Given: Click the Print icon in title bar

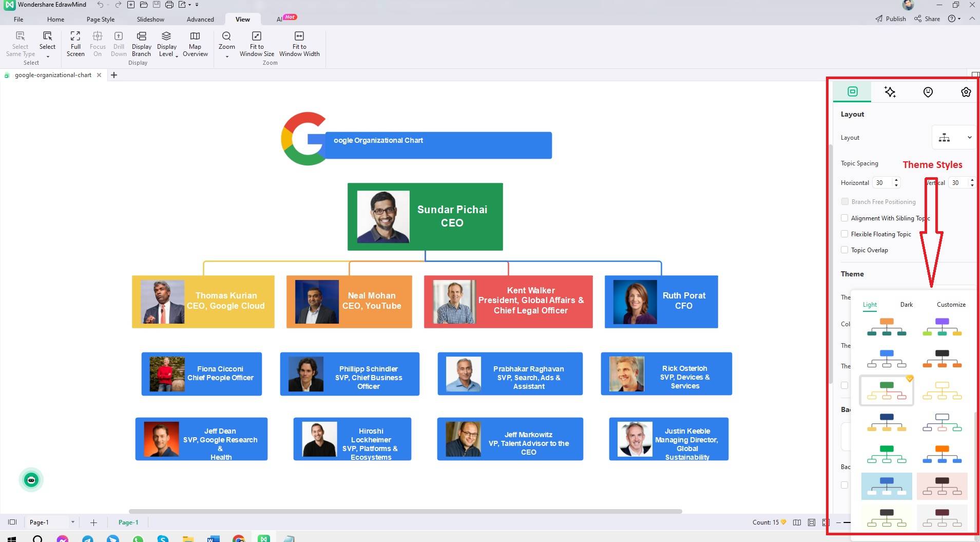Looking at the screenshot, I should point(169,5).
